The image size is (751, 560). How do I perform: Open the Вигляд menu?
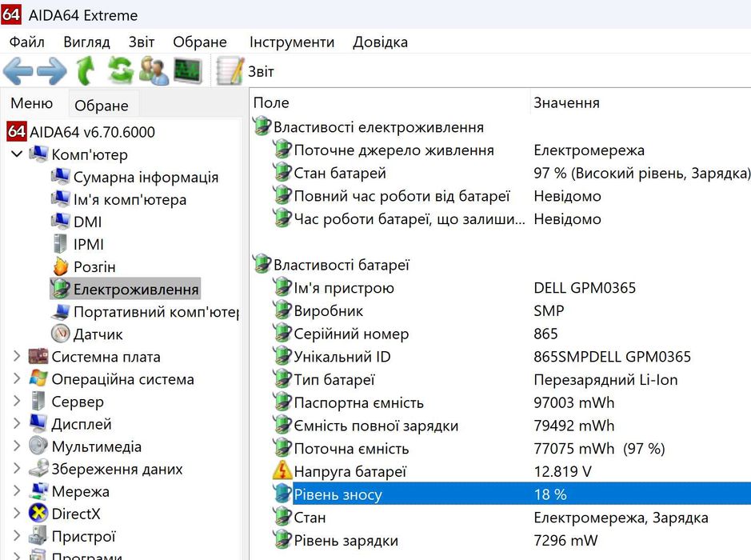(x=86, y=42)
